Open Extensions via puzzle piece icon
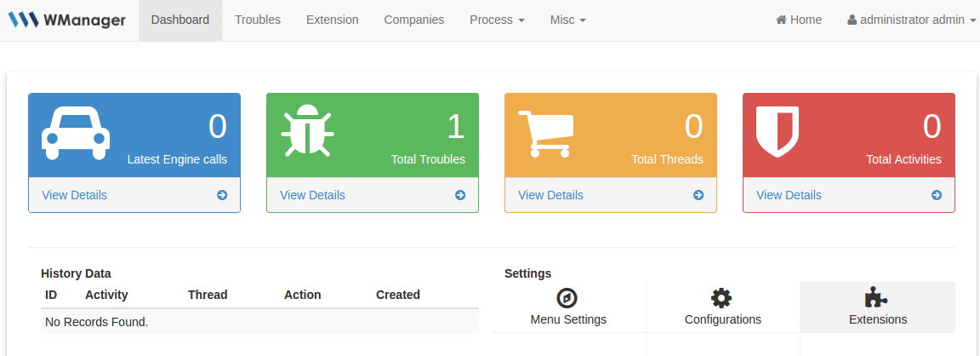 (x=876, y=297)
